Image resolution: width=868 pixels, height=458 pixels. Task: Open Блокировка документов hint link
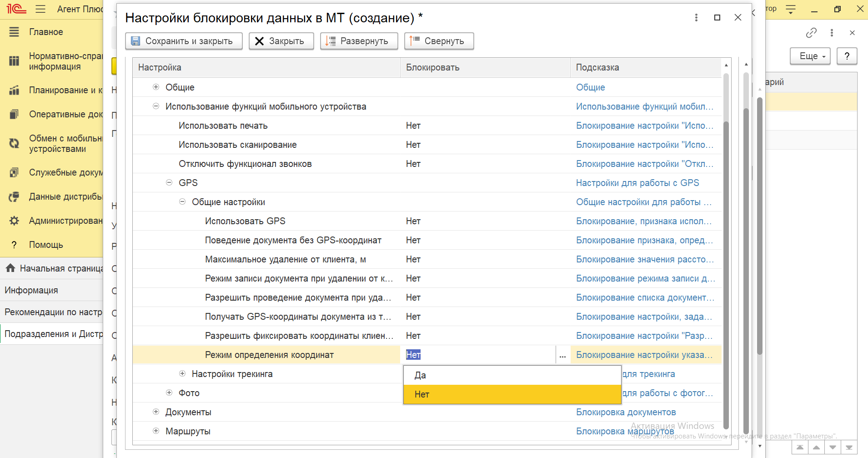[626, 412]
